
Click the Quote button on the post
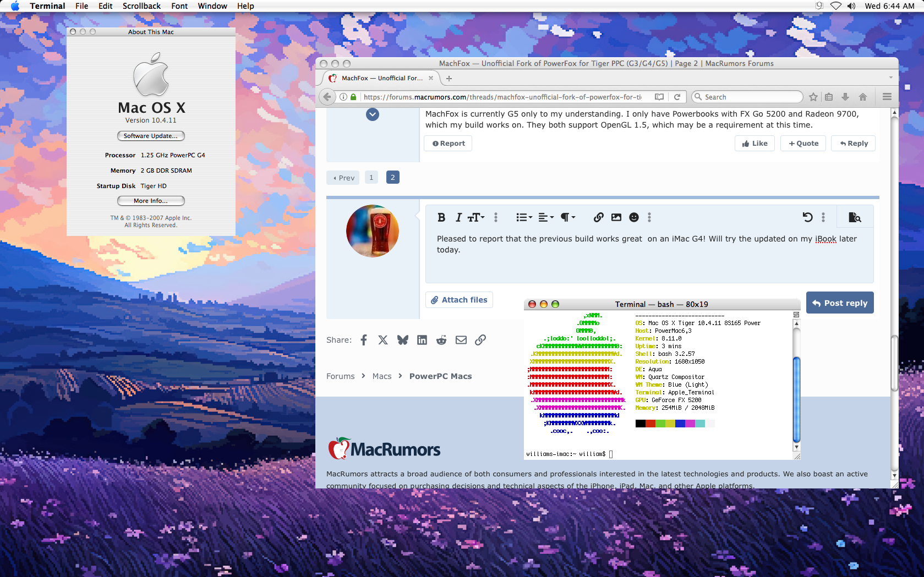[803, 144]
